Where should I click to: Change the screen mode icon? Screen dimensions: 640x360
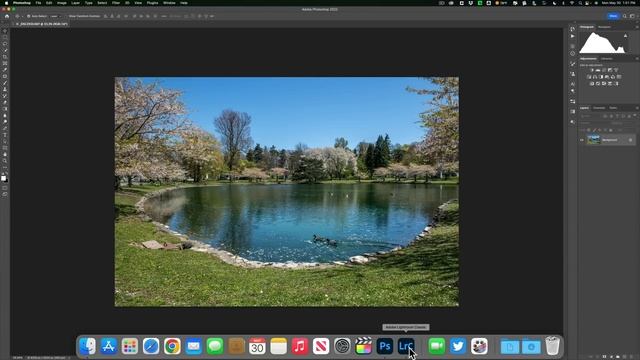tap(5, 194)
